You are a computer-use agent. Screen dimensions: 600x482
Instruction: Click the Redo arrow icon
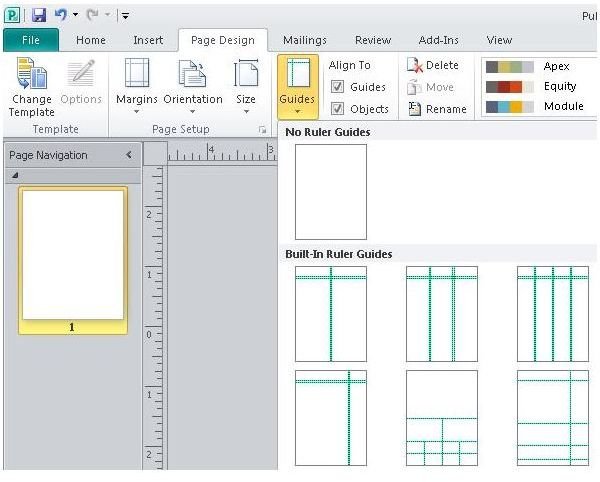(93, 15)
